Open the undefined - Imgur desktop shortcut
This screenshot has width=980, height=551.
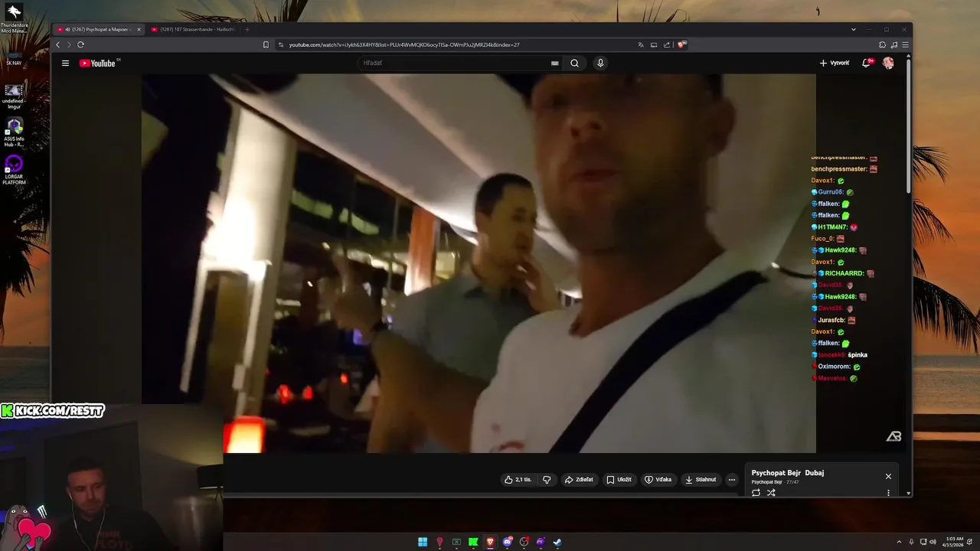click(x=14, y=95)
